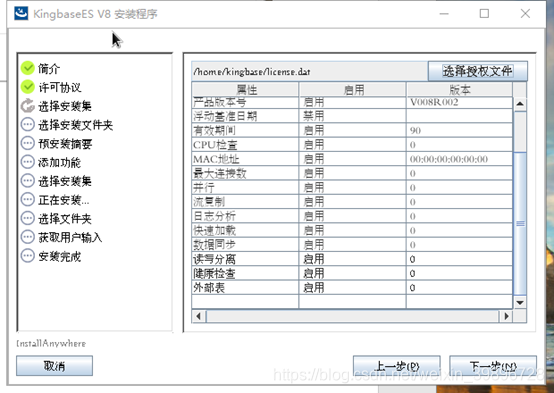Click the 选择授权文件 button
The height and width of the screenshot is (393, 554).
(x=478, y=71)
